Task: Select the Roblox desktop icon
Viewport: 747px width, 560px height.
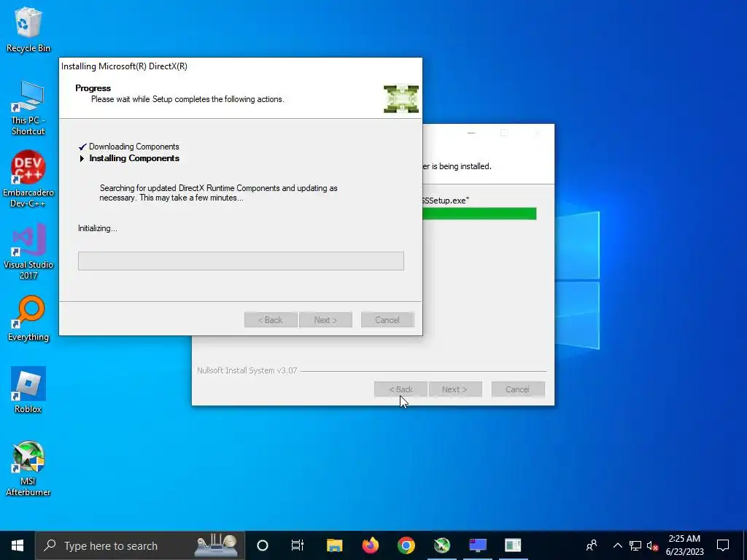Action: (28, 390)
